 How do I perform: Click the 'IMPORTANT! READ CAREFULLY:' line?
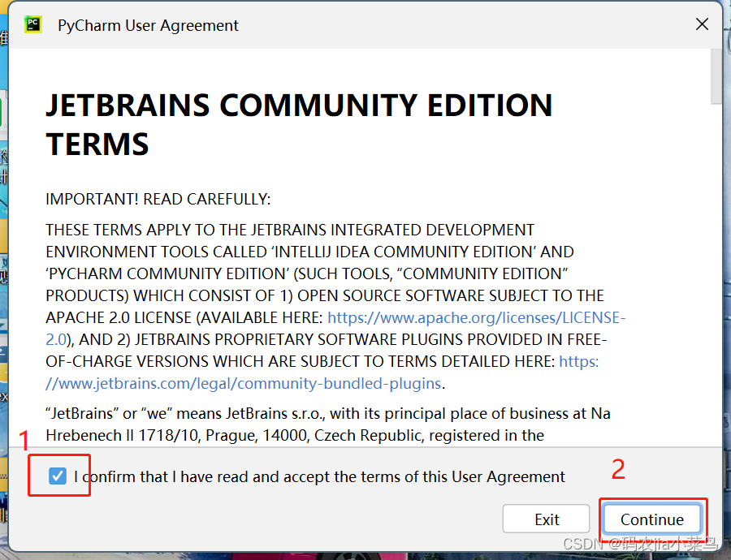pyautogui.click(x=158, y=200)
